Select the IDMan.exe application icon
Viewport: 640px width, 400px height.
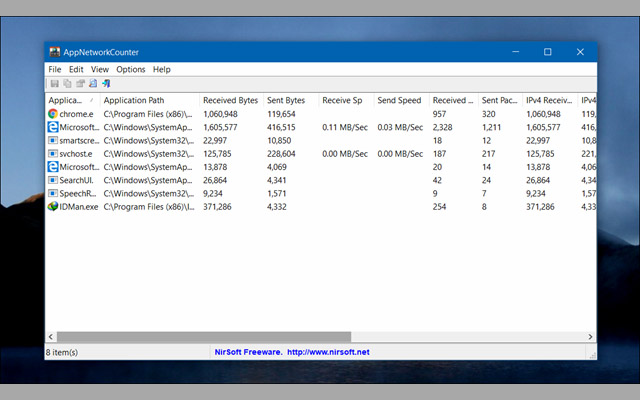pyautogui.click(x=53, y=206)
